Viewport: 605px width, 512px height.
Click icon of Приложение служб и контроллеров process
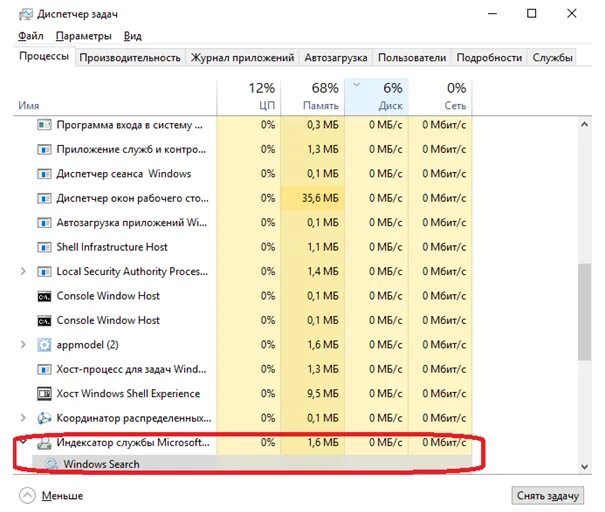coord(44,149)
